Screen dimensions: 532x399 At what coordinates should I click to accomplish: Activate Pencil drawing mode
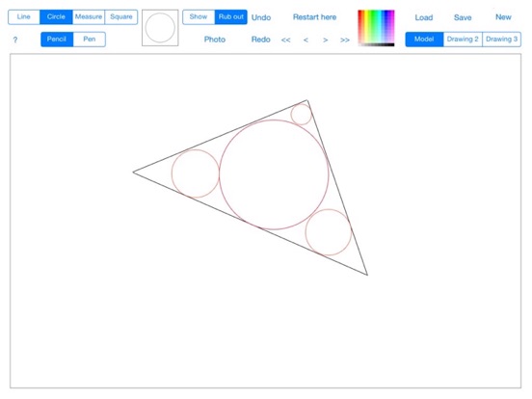click(x=57, y=40)
